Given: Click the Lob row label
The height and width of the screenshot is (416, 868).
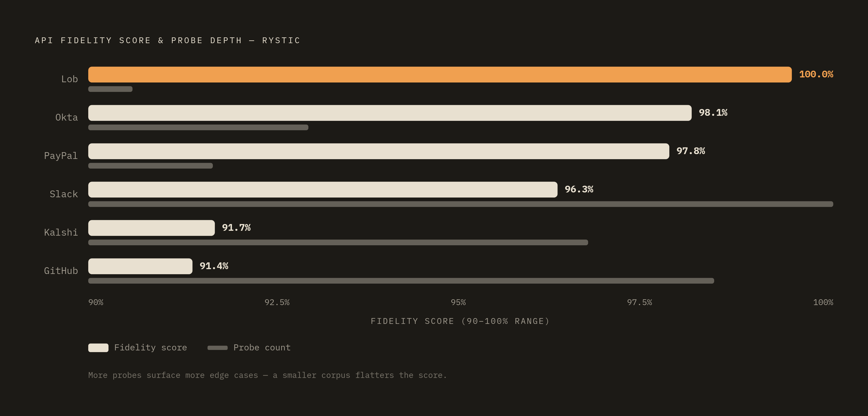Looking at the screenshot, I should [69, 79].
